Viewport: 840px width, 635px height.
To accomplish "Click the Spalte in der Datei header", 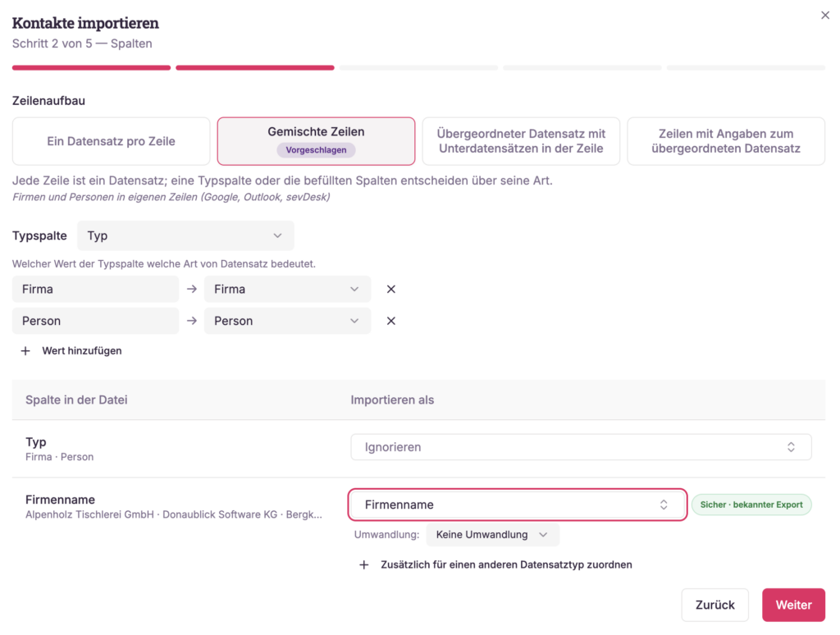I will (x=76, y=400).
